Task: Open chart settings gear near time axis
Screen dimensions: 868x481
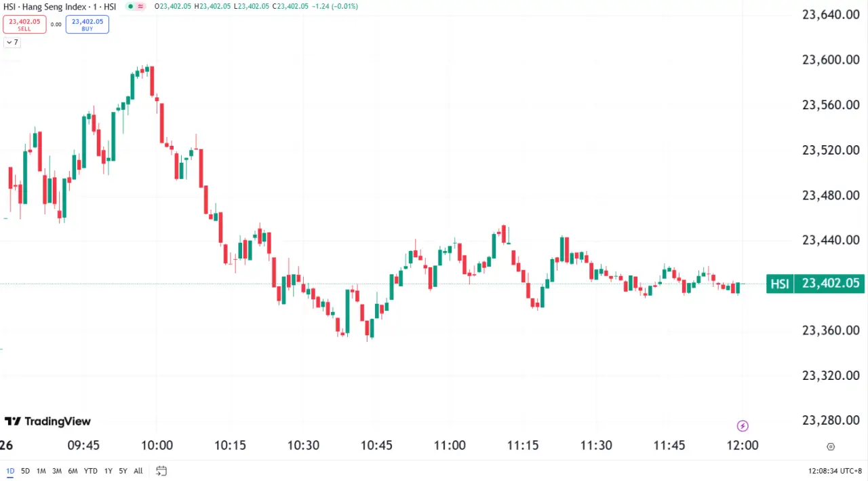Action: pos(831,446)
